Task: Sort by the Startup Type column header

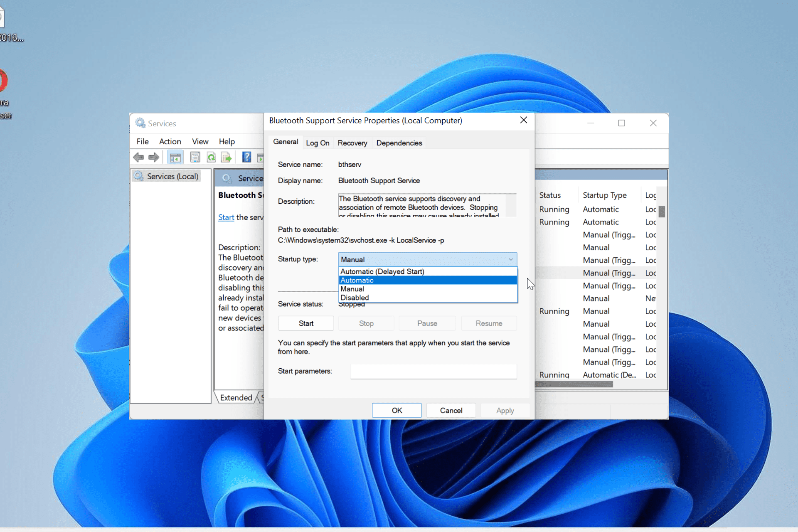Action: click(x=605, y=195)
